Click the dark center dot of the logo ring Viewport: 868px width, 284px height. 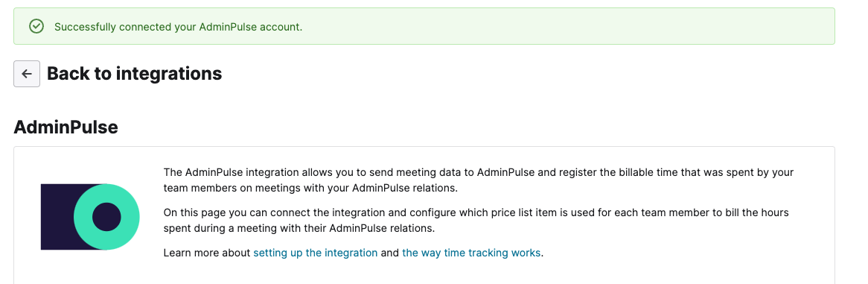tap(106, 217)
